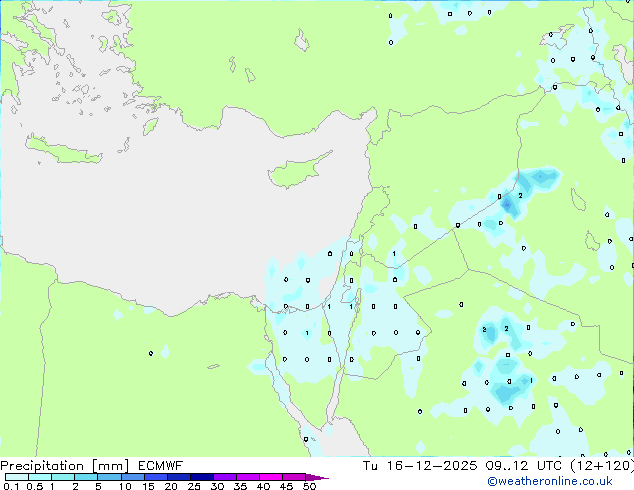Pick the legend swatch between 0.1 and 0.5

17,477
